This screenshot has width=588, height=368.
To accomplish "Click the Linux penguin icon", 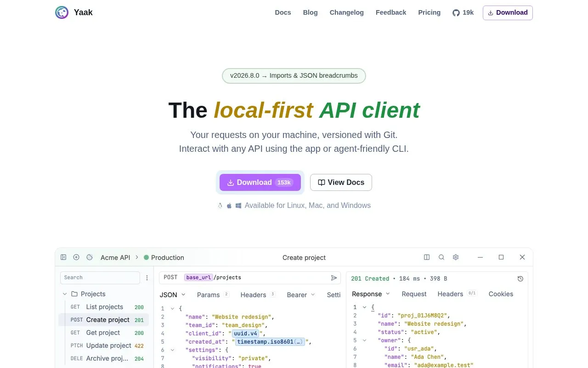I will (x=220, y=206).
